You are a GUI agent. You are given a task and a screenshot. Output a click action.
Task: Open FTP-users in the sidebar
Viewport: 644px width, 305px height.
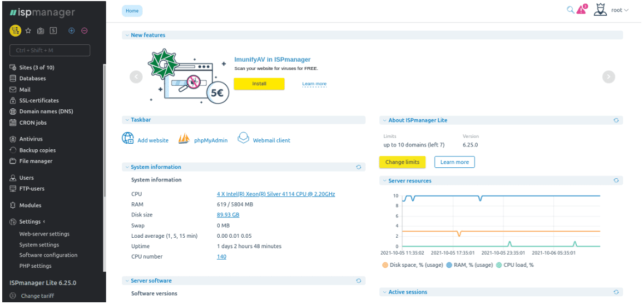27,189
